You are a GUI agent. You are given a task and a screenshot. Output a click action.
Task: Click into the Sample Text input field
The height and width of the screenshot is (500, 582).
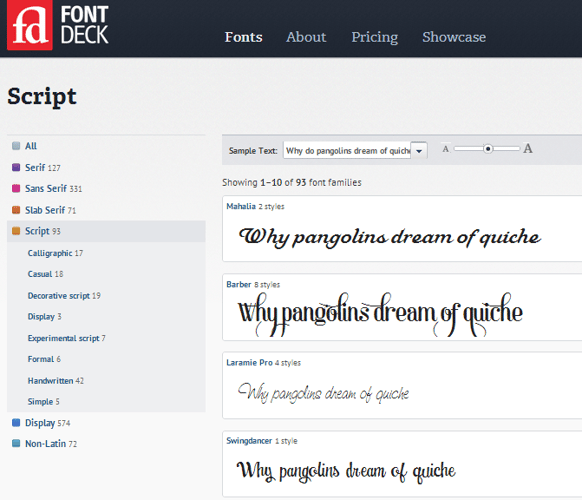347,150
